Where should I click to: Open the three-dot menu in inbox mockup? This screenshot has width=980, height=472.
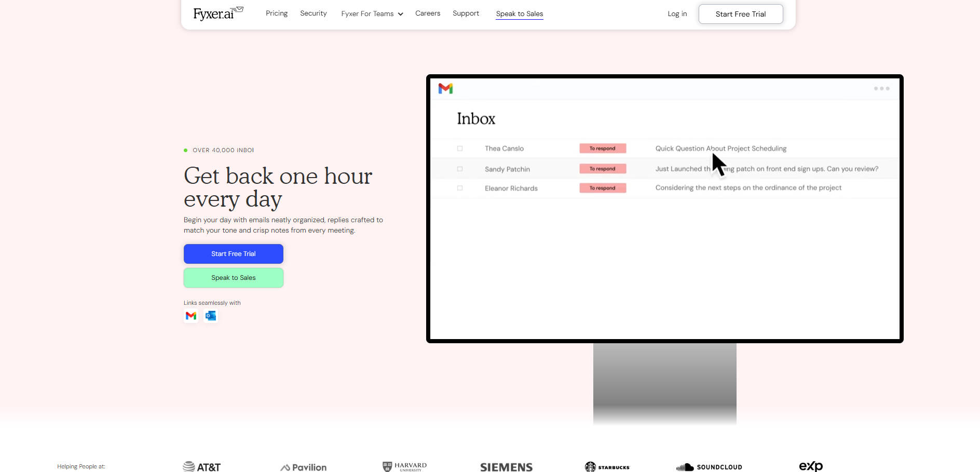point(881,89)
